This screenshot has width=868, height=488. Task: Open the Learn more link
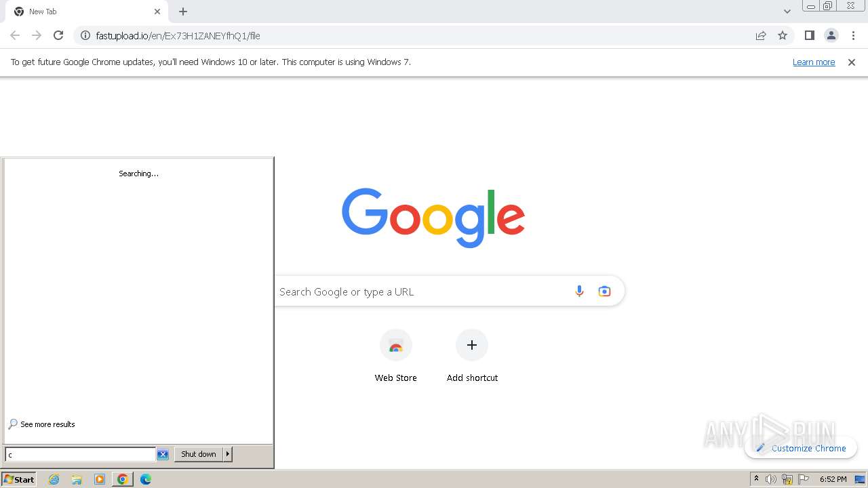point(814,62)
